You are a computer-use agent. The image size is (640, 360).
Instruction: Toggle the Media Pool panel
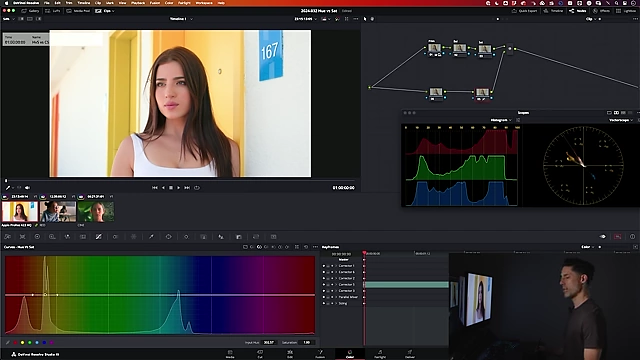pyautogui.click(x=79, y=11)
